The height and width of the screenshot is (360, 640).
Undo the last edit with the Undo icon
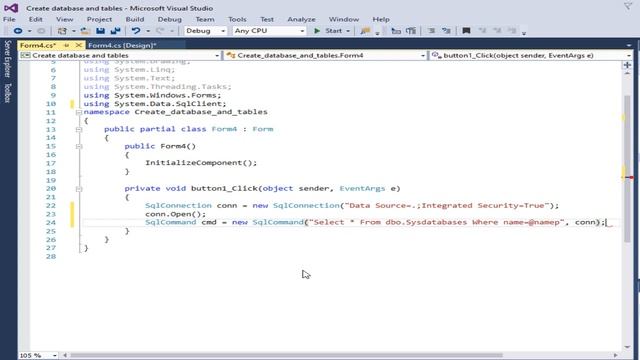(x=136, y=31)
